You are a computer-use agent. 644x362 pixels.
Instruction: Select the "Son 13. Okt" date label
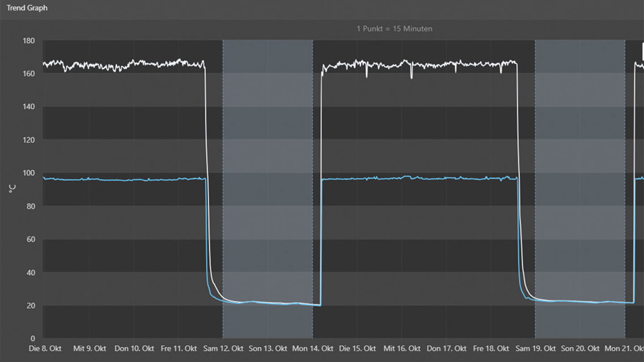[267, 349]
